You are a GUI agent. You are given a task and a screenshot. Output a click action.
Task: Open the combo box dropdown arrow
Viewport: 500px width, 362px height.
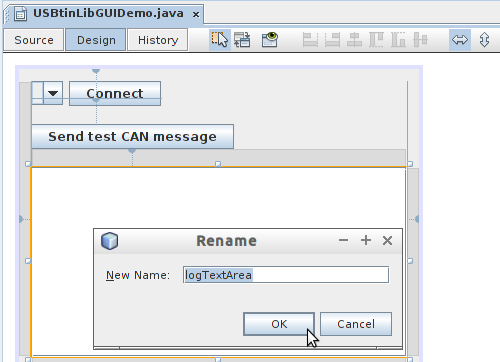[x=53, y=93]
